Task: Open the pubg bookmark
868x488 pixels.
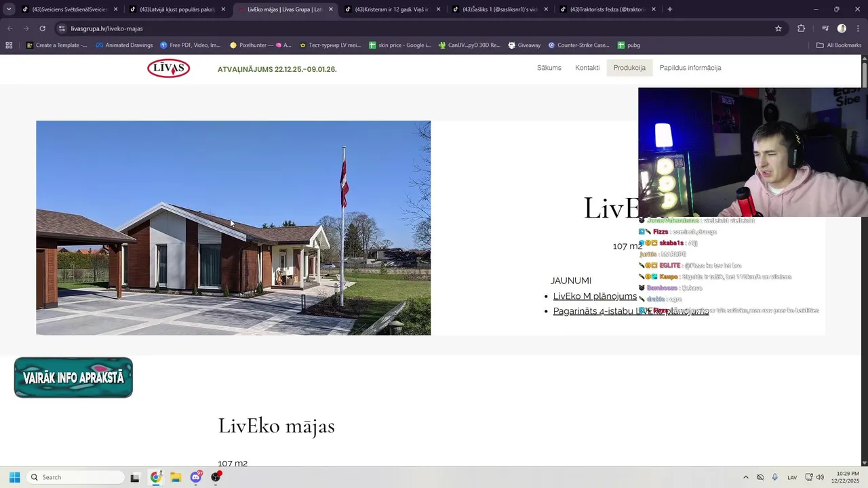Action: coord(629,45)
